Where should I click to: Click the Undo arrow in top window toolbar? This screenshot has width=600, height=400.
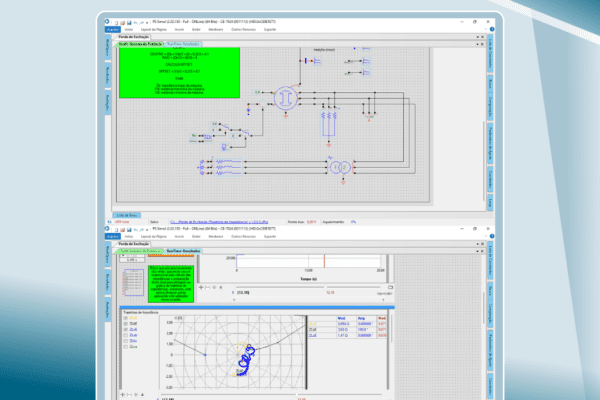click(135, 23)
